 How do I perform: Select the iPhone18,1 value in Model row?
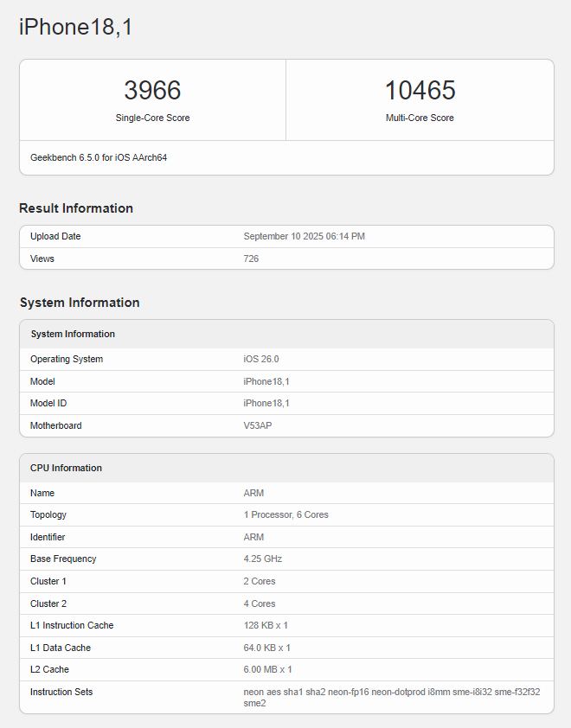point(266,381)
